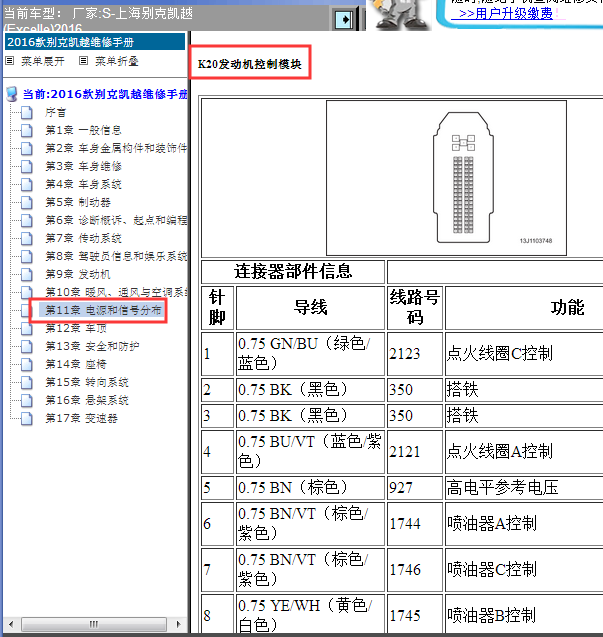Open 第4章 车身系统
The height and width of the screenshot is (637, 603).
(x=83, y=184)
